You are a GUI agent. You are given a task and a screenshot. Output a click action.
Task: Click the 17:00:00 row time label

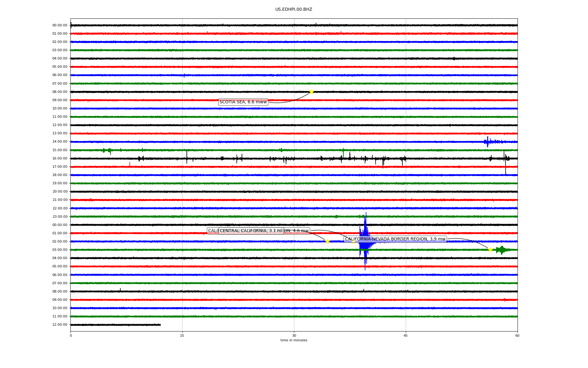point(60,167)
